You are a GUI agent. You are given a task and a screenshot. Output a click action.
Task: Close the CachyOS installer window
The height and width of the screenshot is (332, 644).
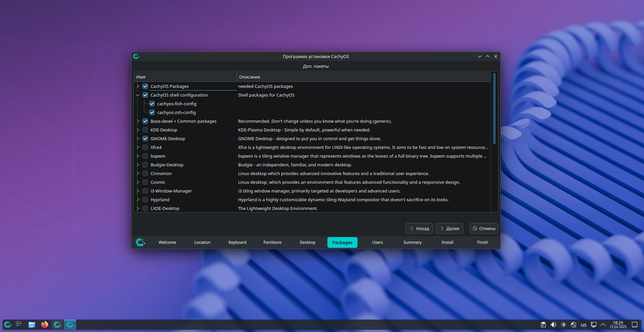[x=496, y=56]
